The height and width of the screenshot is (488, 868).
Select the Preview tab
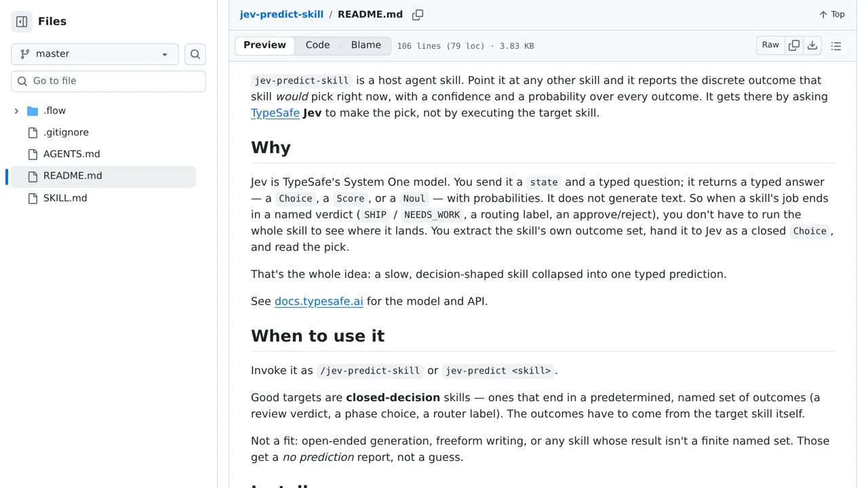(x=264, y=45)
